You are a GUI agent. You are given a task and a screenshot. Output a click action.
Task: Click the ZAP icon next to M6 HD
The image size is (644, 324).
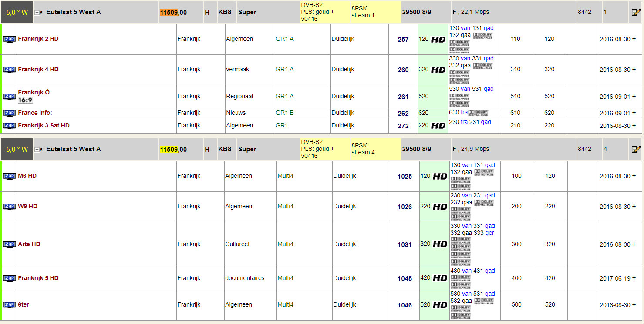(10, 176)
